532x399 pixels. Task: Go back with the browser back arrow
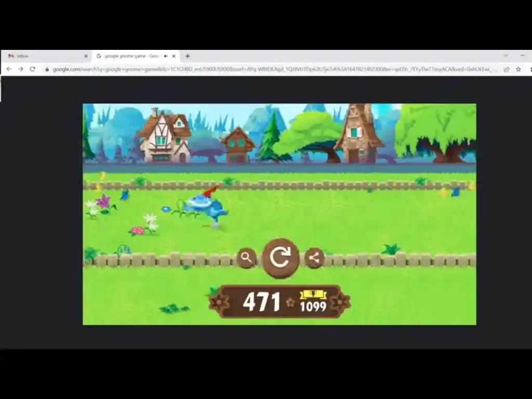click(x=9, y=69)
